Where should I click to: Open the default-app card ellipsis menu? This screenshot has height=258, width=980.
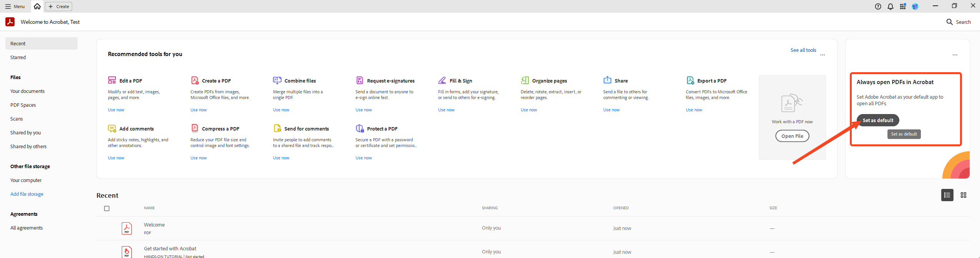tap(955, 55)
